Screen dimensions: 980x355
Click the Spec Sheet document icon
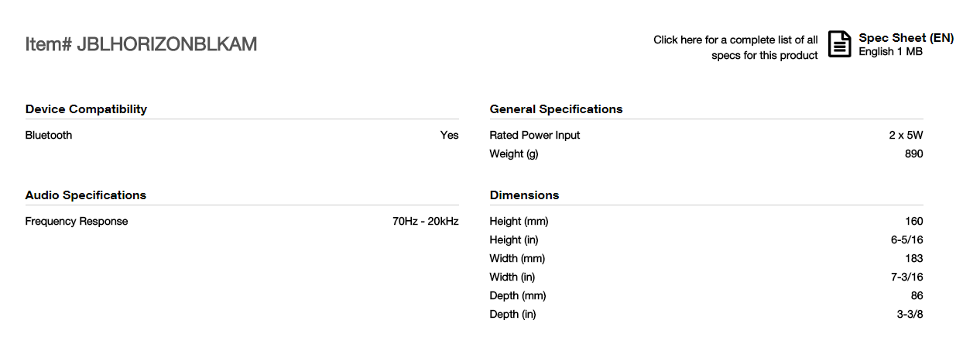[840, 44]
